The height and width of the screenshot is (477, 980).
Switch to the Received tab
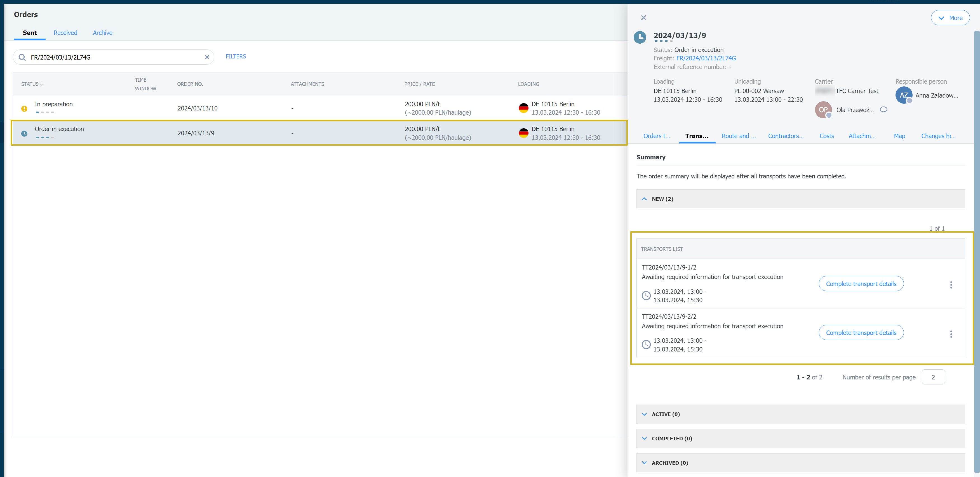pyautogui.click(x=65, y=33)
